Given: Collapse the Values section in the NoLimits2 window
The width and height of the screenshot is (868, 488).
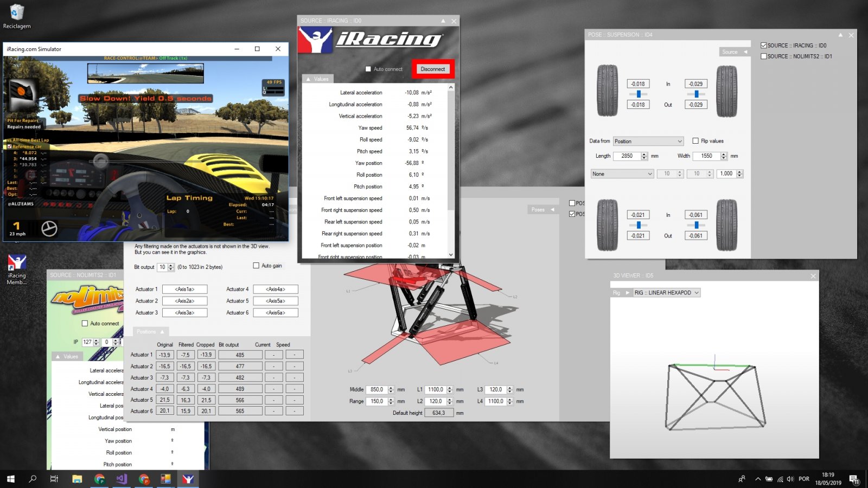Looking at the screenshot, I should 67,356.
